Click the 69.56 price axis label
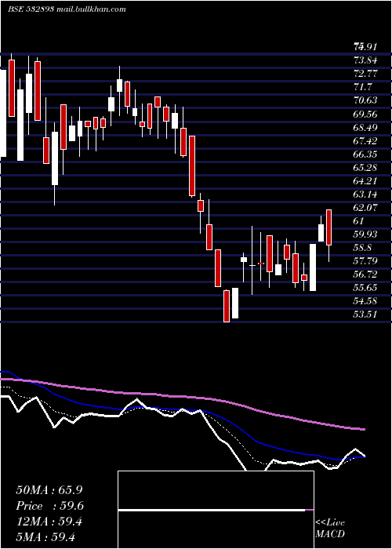 366,114
